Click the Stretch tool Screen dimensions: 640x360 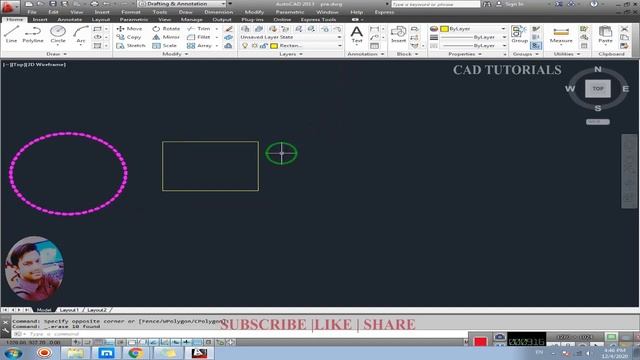tap(131, 46)
